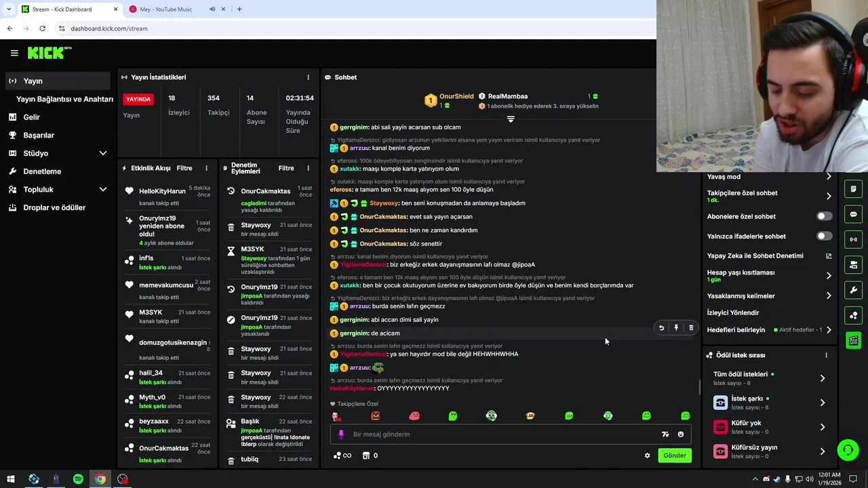Expand Küfür yok reward requests

(x=823, y=427)
